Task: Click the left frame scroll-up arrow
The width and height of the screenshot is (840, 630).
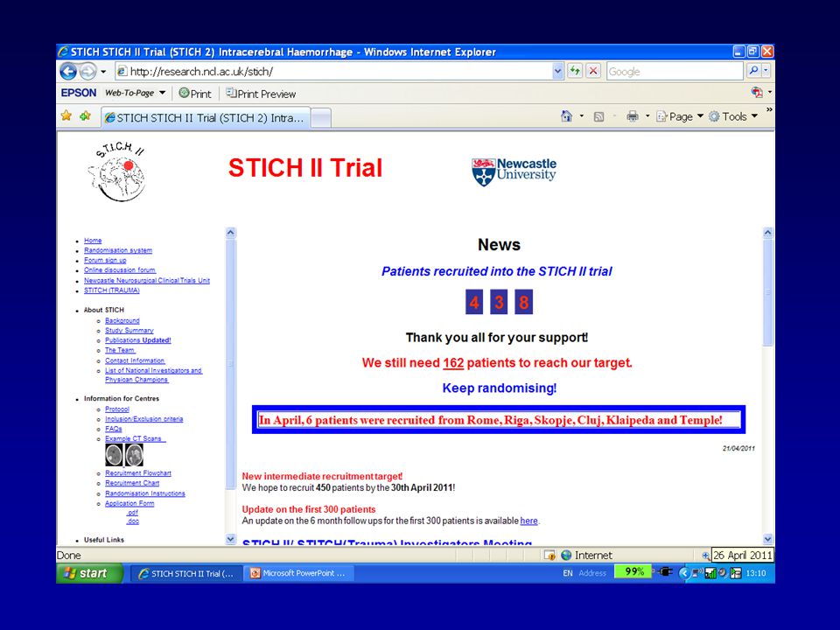Action: pyautogui.click(x=230, y=233)
